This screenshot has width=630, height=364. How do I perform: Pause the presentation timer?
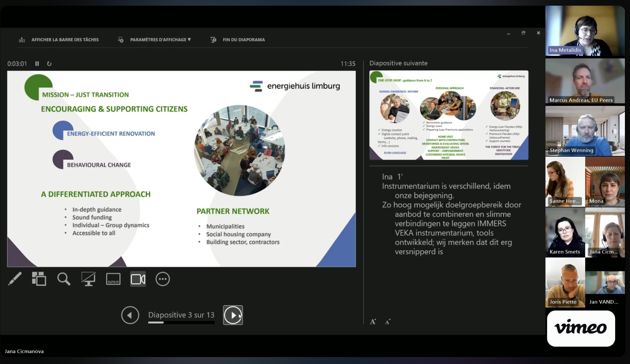[x=37, y=64]
